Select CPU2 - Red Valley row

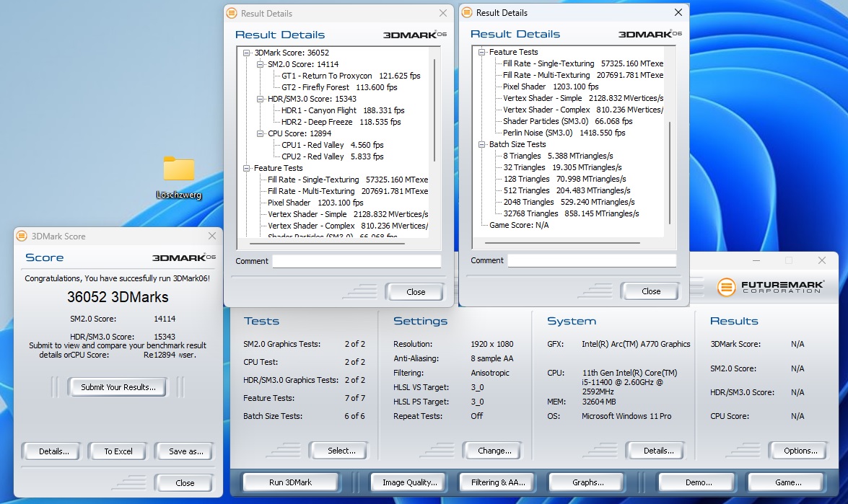click(x=332, y=156)
